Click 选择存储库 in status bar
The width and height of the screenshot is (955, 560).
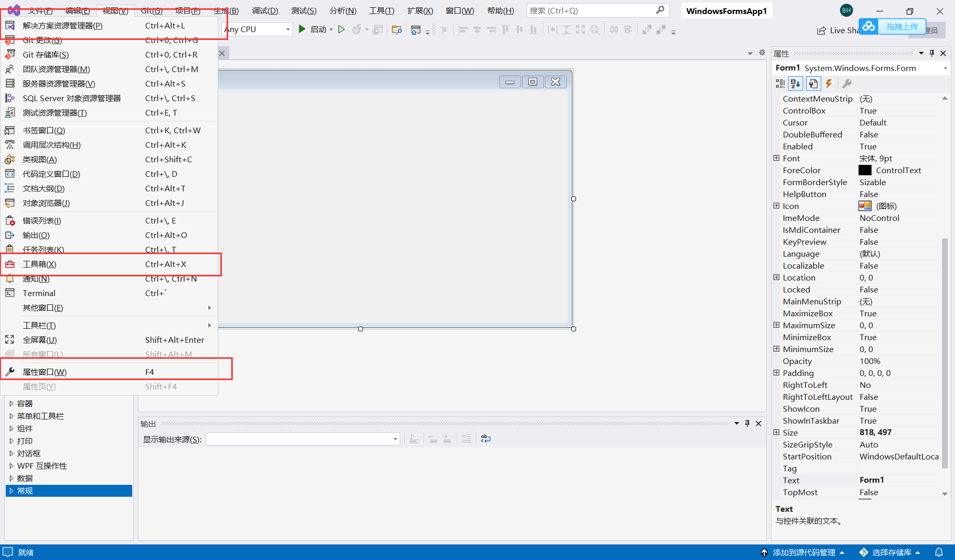pos(890,552)
